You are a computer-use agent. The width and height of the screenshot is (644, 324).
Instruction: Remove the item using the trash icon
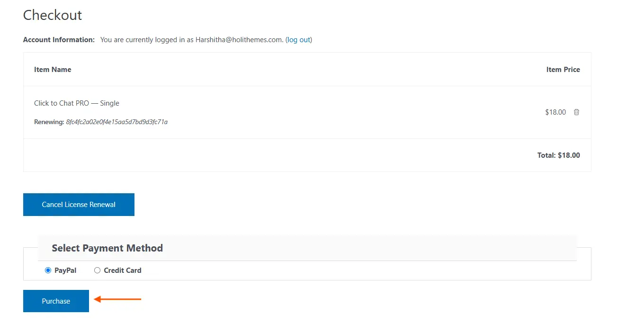click(x=576, y=112)
